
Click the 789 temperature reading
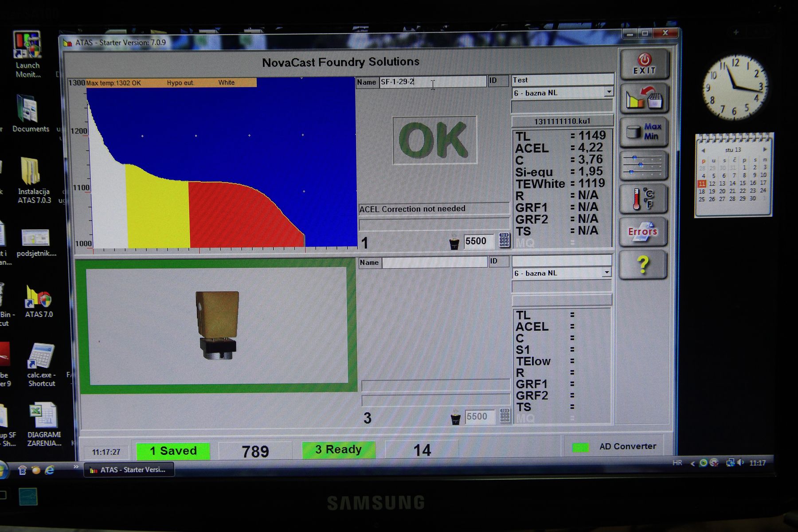coord(255,451)
